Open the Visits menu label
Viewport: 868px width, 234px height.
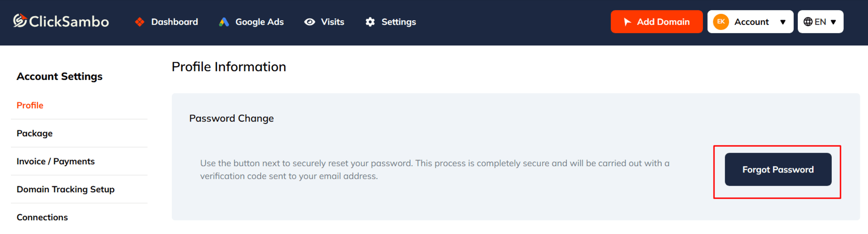[x=332, y=22]
